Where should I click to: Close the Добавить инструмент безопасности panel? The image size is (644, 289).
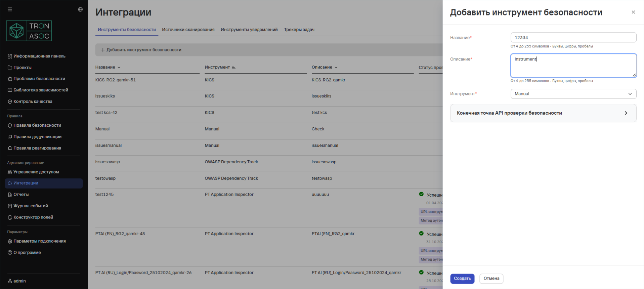633,12
